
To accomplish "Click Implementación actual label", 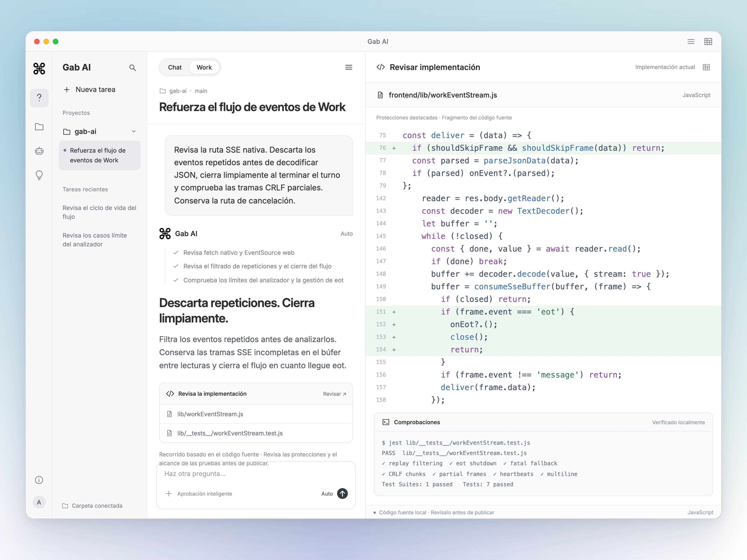I will [665, 67].
